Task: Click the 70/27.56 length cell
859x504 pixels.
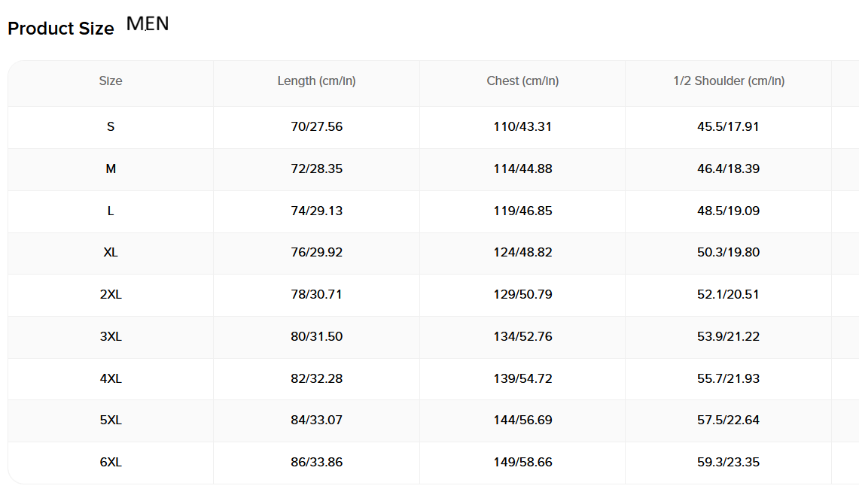Action: coord(317,127)
